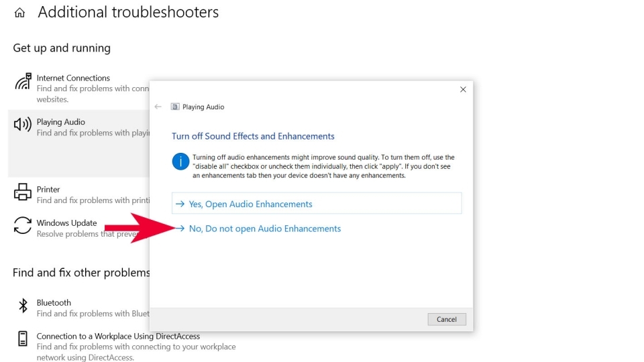Select Connection to a Workplace Using DirectAccess

point(118,336)
